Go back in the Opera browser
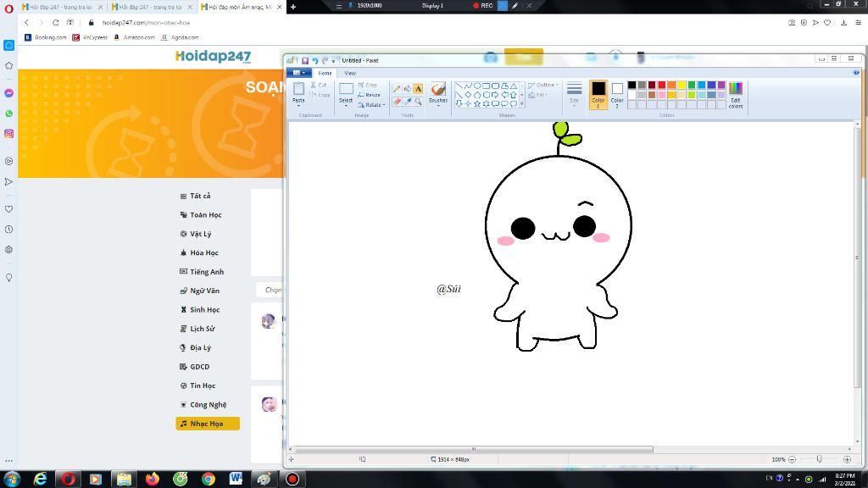Screen dimensions: 868x488 (26, 23)
